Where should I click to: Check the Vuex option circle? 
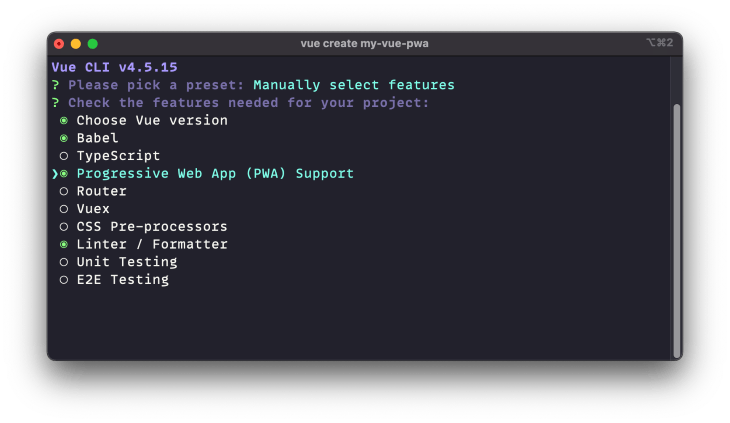click(64, 209)
